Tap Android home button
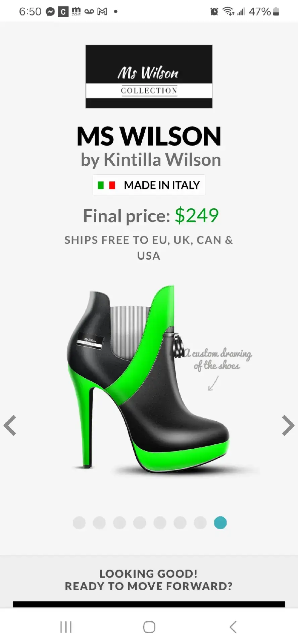This screenshot has width=298, height=644. 149,627
